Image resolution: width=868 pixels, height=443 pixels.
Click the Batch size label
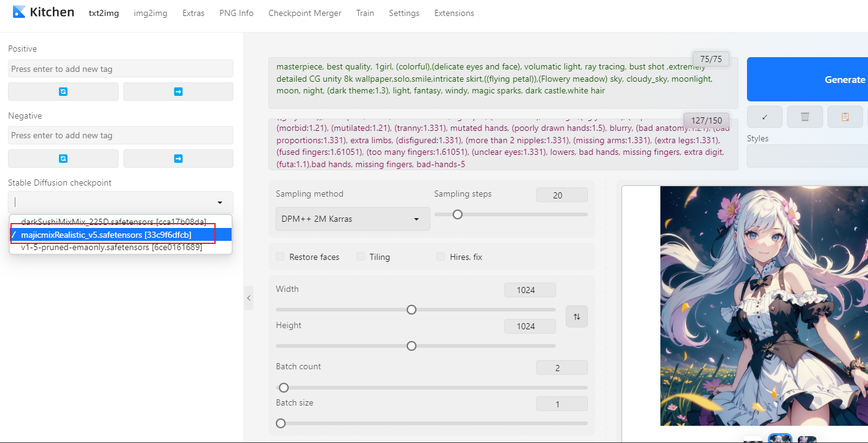(x=295, y=402)
